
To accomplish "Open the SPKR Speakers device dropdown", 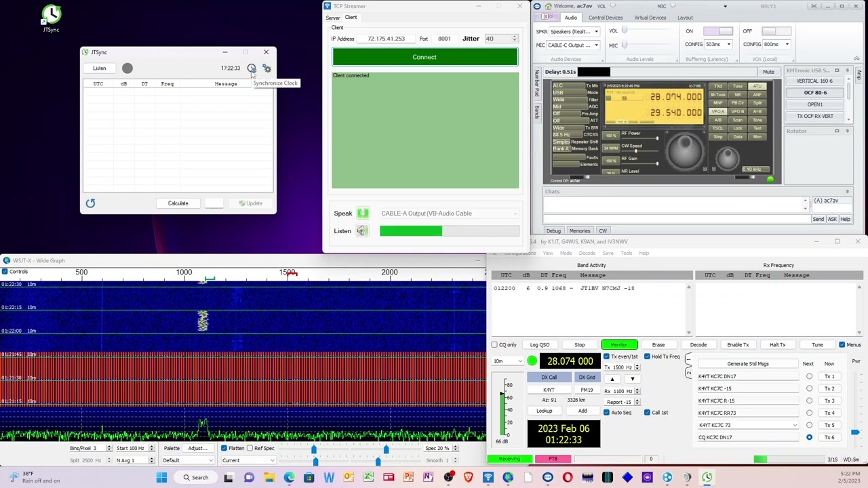I will tap(574, 32).
